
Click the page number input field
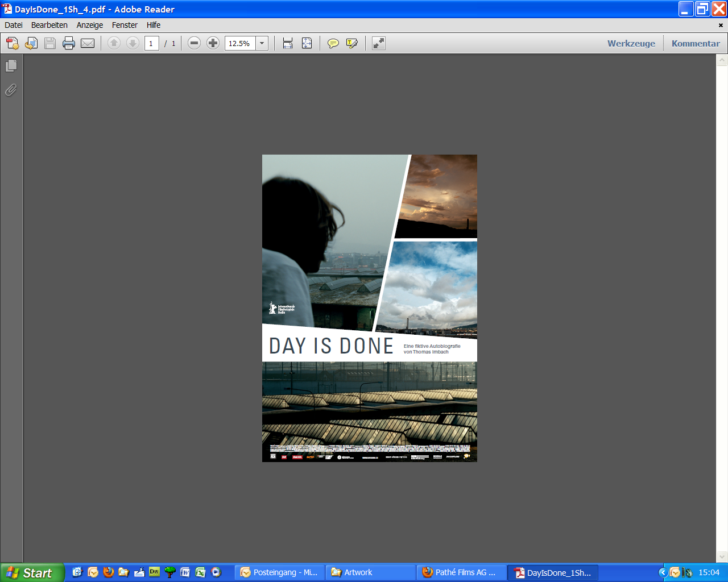click(x=151, y=43)
